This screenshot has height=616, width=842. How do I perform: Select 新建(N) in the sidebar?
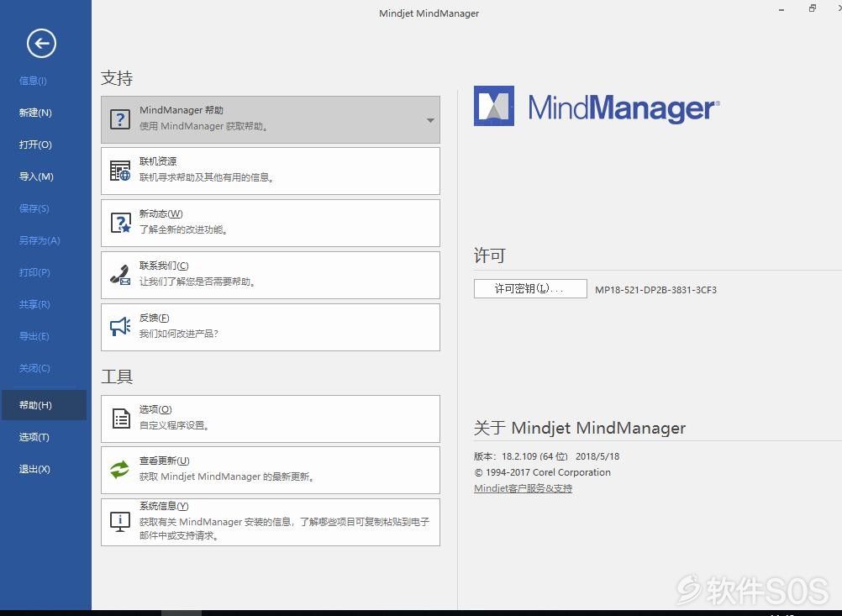click(x=35, y=113)
